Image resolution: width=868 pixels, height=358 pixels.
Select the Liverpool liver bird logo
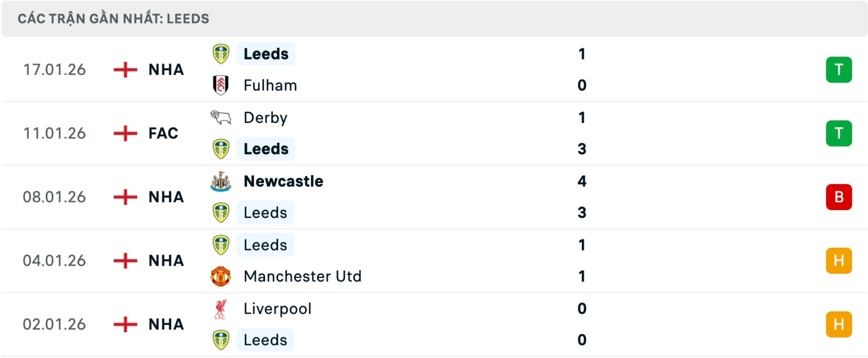point(220,309)
